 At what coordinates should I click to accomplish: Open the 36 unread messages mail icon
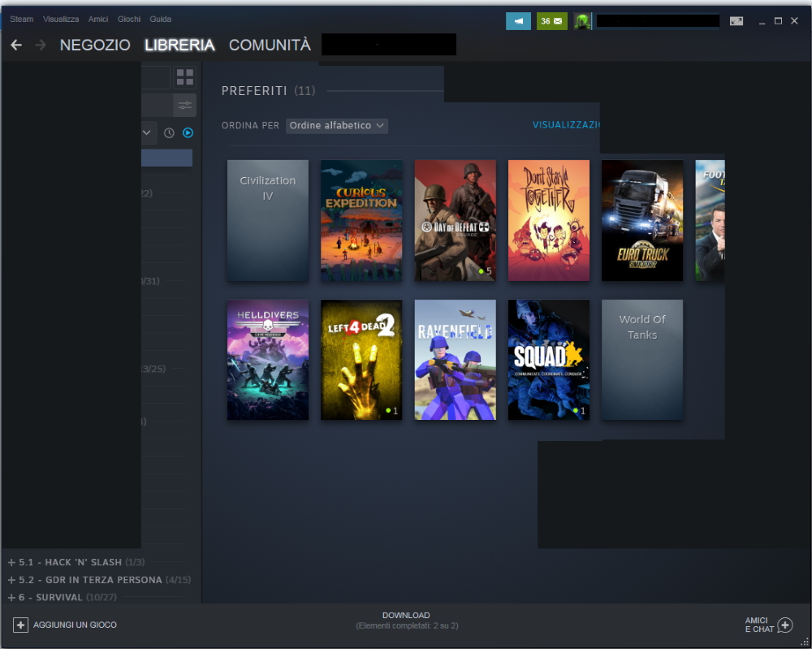pyautogui.click(x=553, y=19)
